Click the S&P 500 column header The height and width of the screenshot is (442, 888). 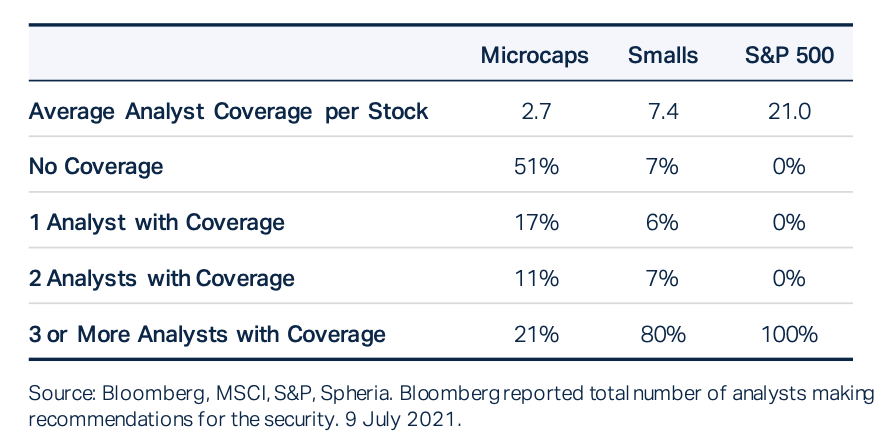tap(789, 55)
